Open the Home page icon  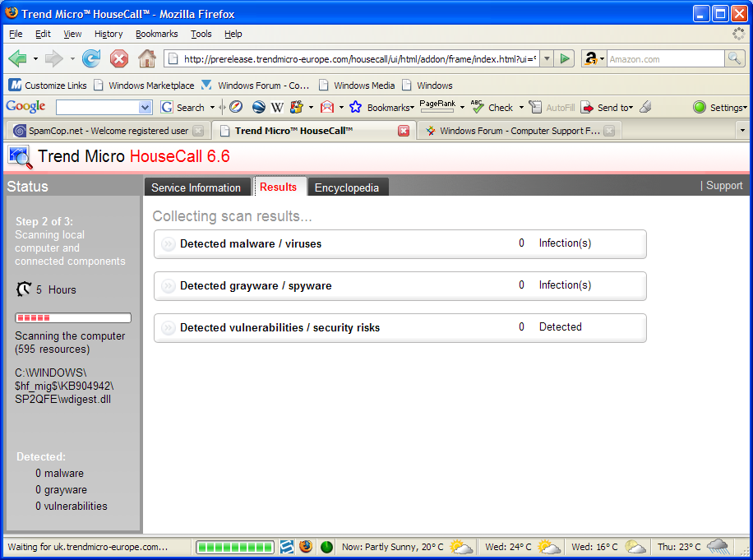coord(147,58)
